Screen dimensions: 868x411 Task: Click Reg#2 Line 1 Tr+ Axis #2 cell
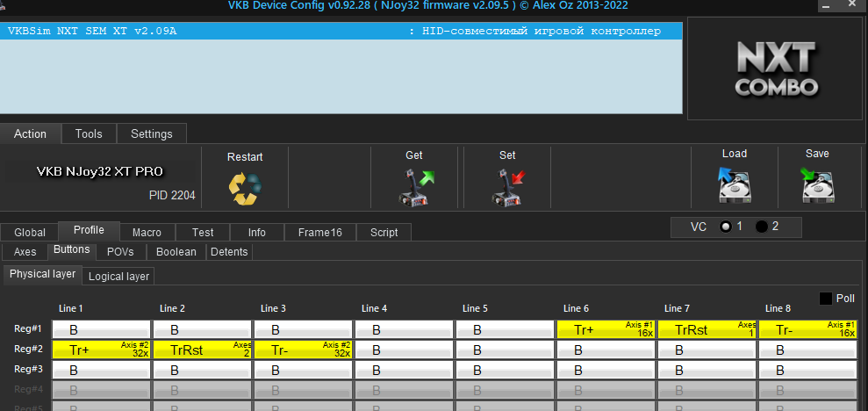tap(101, 350)
